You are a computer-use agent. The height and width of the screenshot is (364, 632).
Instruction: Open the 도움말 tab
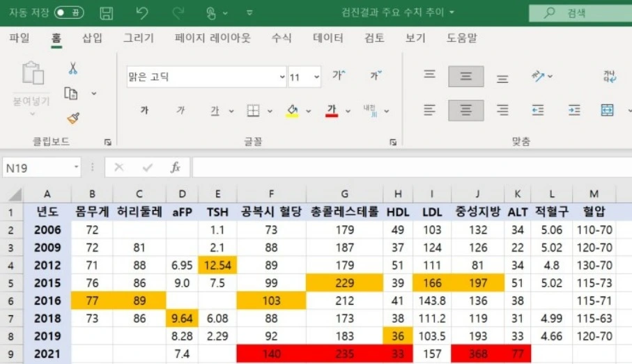click(461, 38)
